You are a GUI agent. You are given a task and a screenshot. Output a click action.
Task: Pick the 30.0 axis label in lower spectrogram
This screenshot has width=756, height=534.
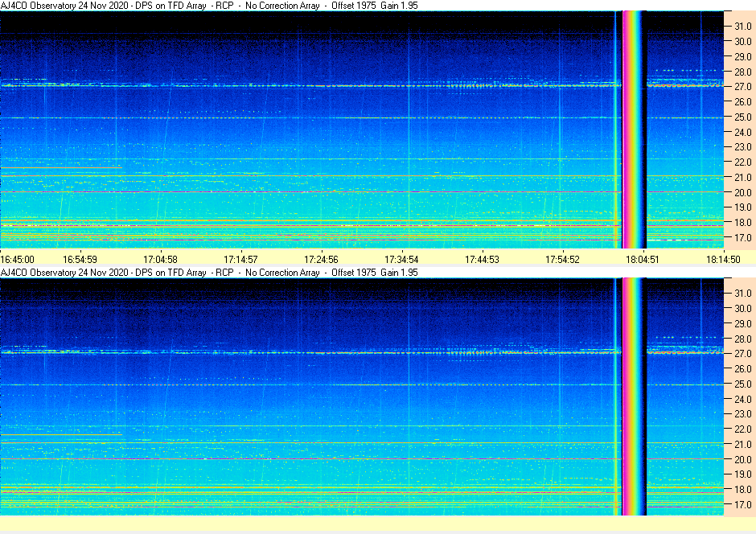pyautogui.click(x=743, y=309)
